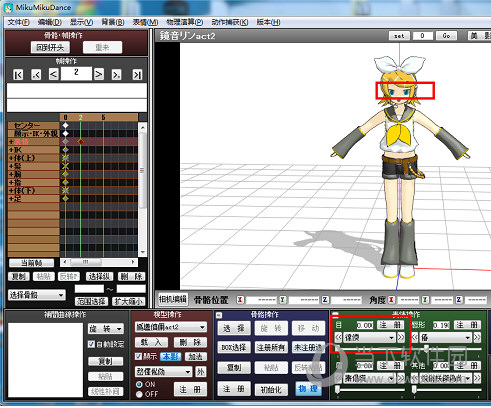Expand the IK timeline row

pyautogui.click(x=11, y=150)
